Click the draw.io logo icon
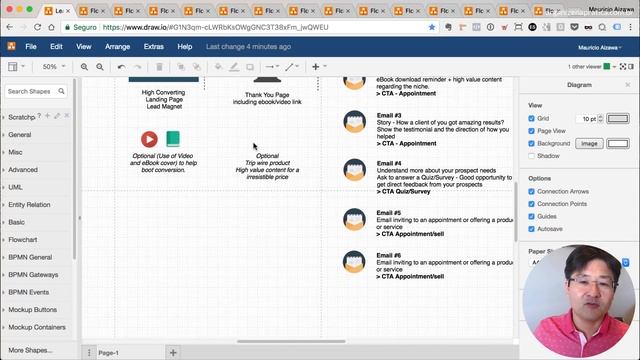Image resolution: width=640 pixels, height=360 pixels. (x=11, y=46)
